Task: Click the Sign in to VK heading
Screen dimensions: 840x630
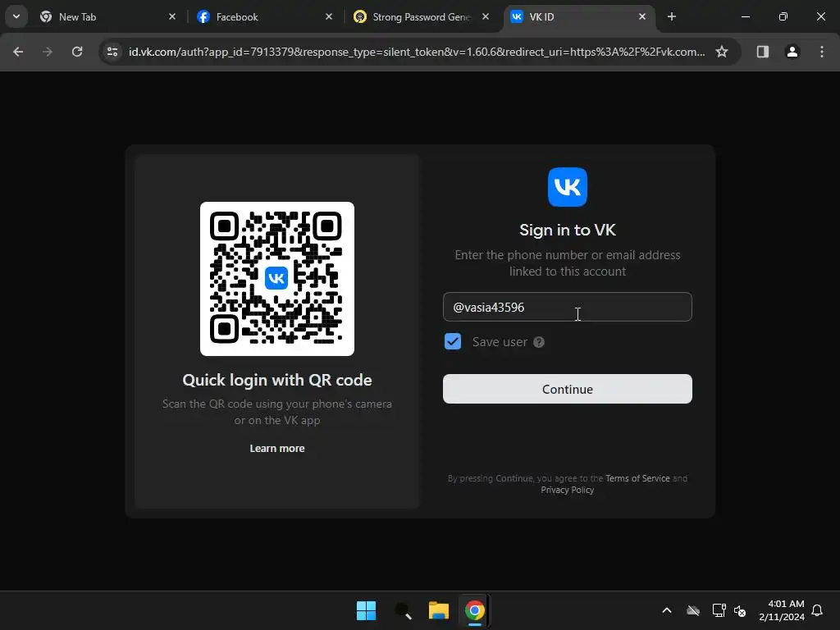Action: point(568,230)
